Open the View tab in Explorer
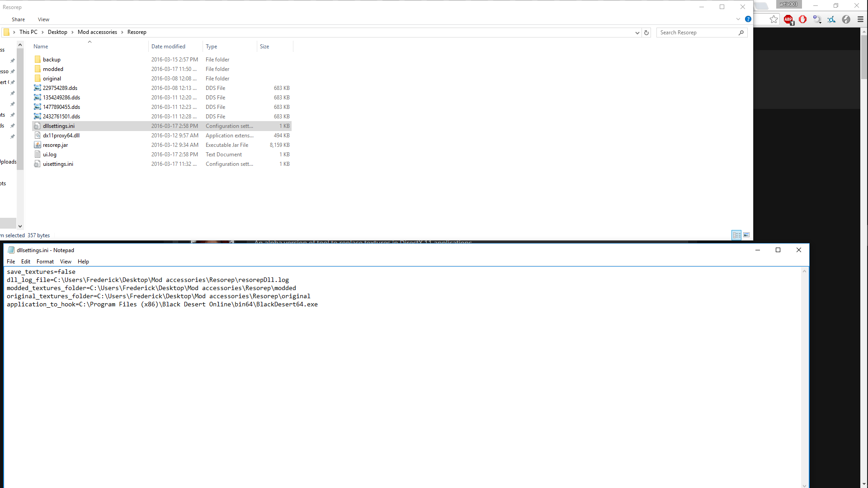Image resolution: width=868 pixels, height=488 pixels. click(x=43, y=19)
